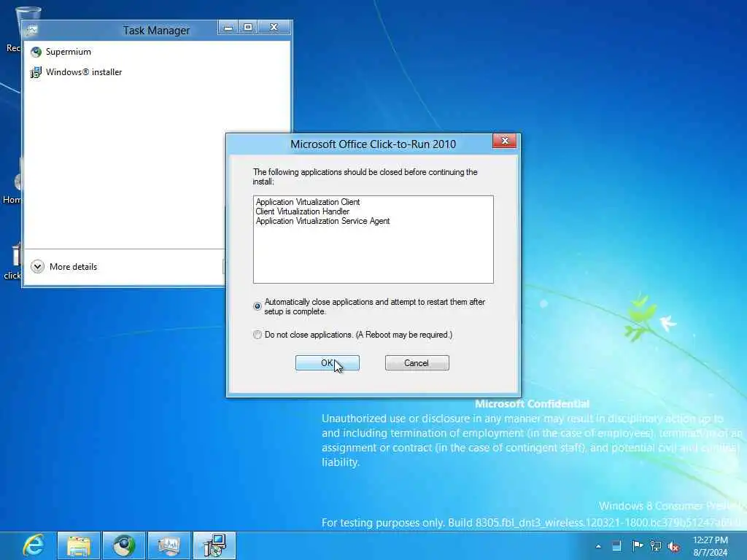The height and width of the screenshot is (560, 747).
Task: Click the muted volume icon in tray
Action: (673, 547)
